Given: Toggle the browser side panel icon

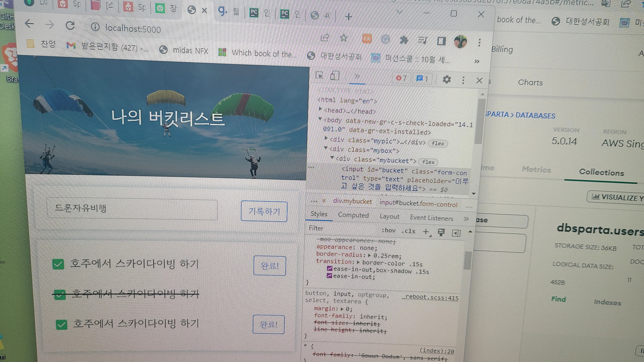Looking at the screenshot, I should tap(441, 41).
